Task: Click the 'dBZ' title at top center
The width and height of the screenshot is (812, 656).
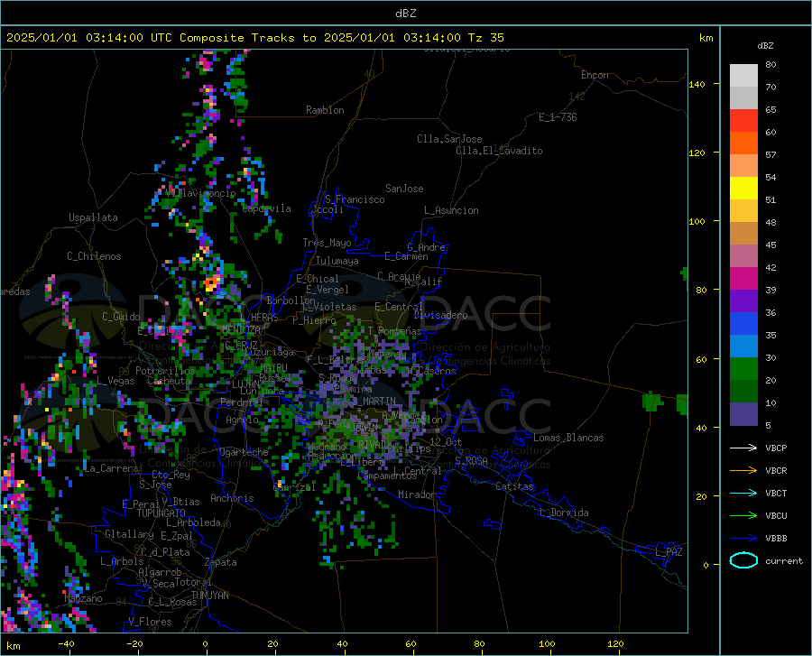Action: (405, 14)
